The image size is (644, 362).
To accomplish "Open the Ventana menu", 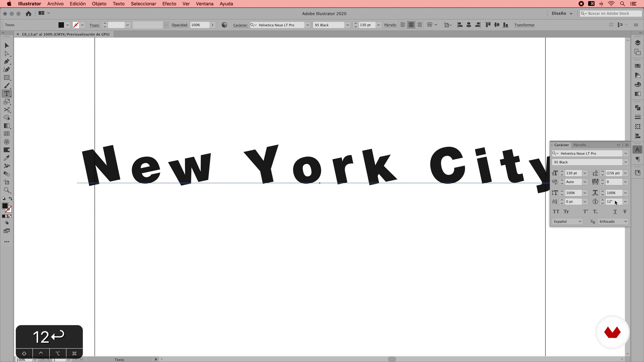I will tap(204, 4).
